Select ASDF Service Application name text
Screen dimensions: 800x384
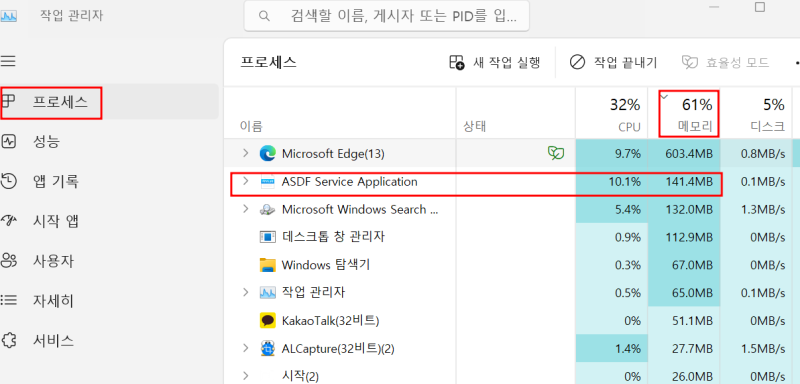(x=349, y=182)
